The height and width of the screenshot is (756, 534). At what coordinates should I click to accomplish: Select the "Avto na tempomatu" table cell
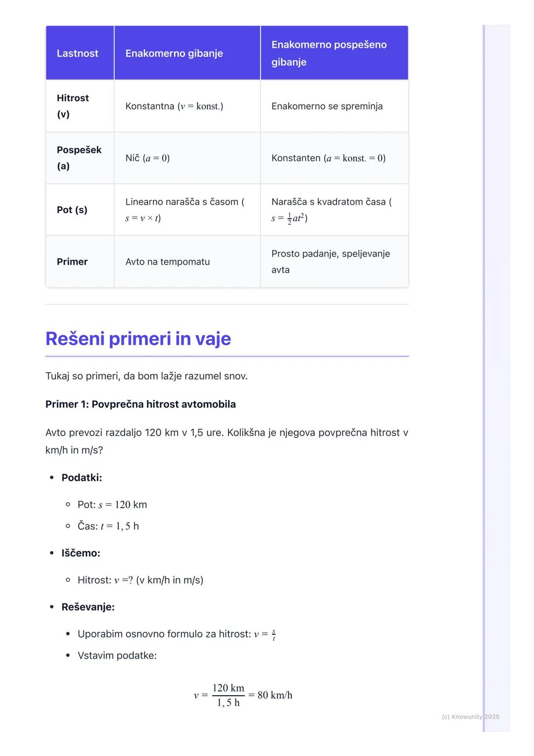tap(168, 262)
